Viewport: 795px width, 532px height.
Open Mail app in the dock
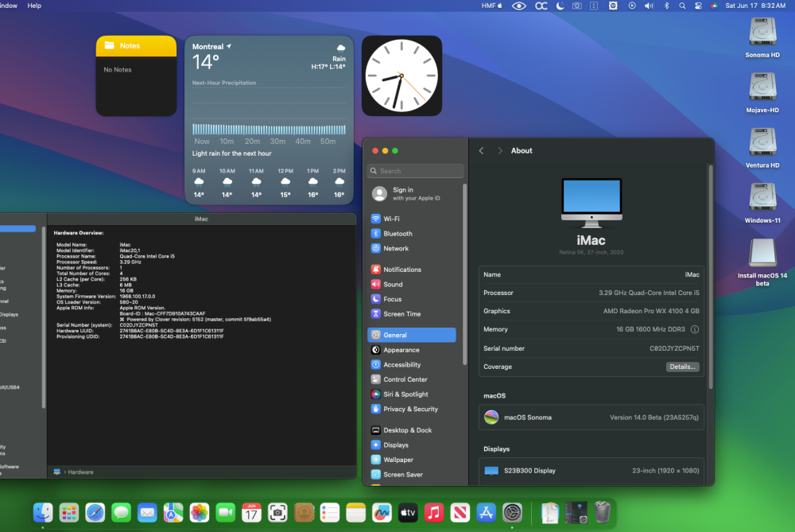pos(148,513)
